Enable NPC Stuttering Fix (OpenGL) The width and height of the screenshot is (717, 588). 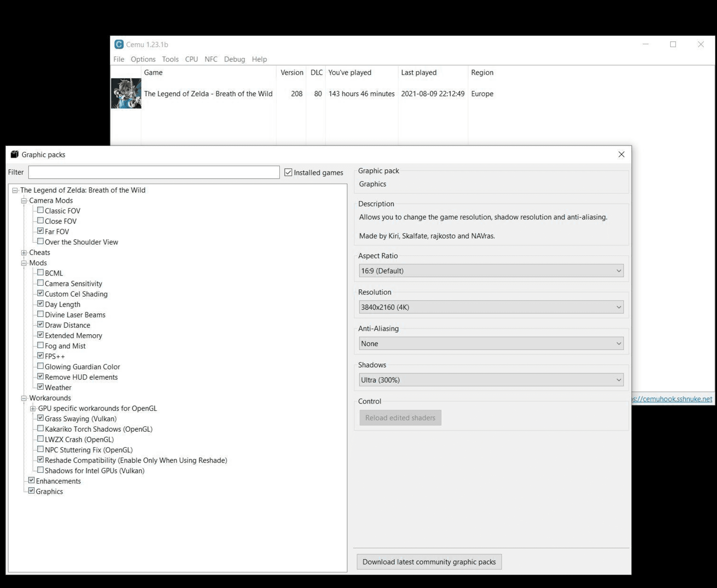coord(40,449)
